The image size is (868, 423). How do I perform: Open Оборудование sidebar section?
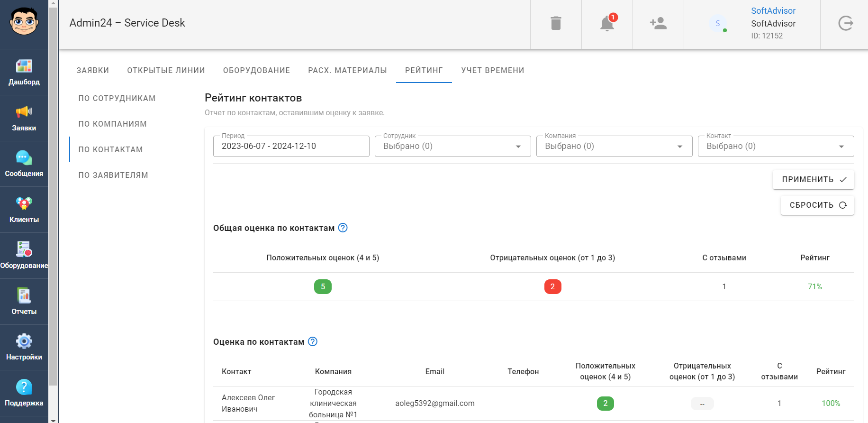[24, 256]
